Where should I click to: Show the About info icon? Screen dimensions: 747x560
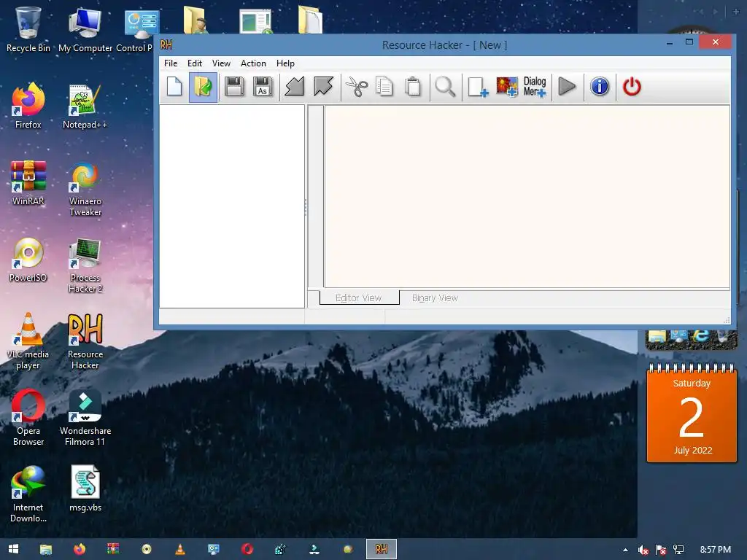coord(600,87)
